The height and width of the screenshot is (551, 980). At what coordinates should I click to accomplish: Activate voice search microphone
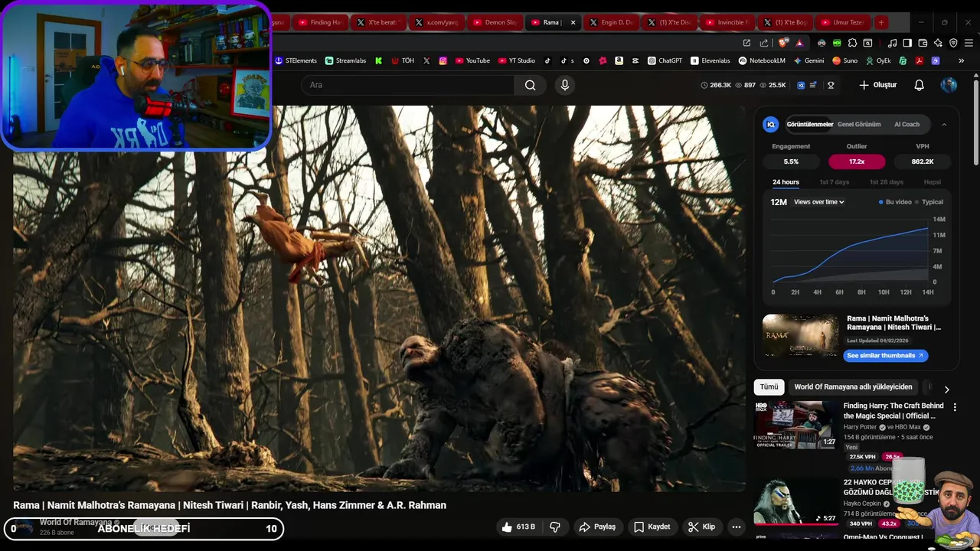tap(565, 85)
